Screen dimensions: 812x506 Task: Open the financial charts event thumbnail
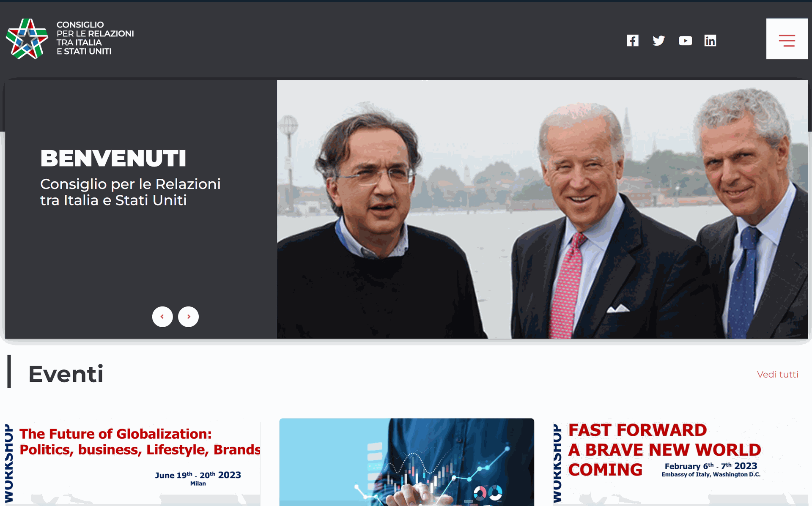tap(406, 462)
